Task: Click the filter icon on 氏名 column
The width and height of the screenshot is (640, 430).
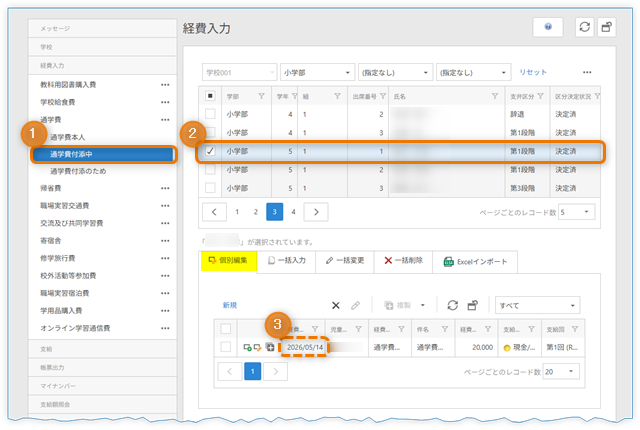Action: tap(495, 96)
